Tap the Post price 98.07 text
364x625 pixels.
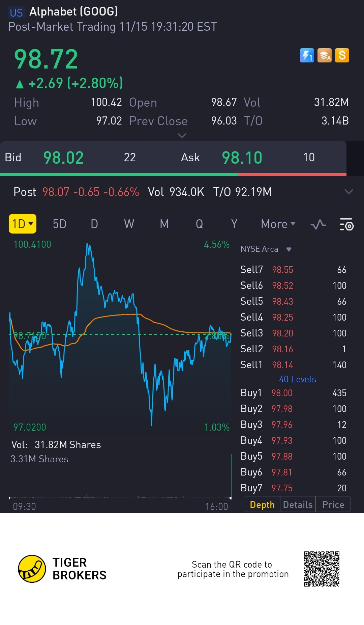(x=56, y=192)
